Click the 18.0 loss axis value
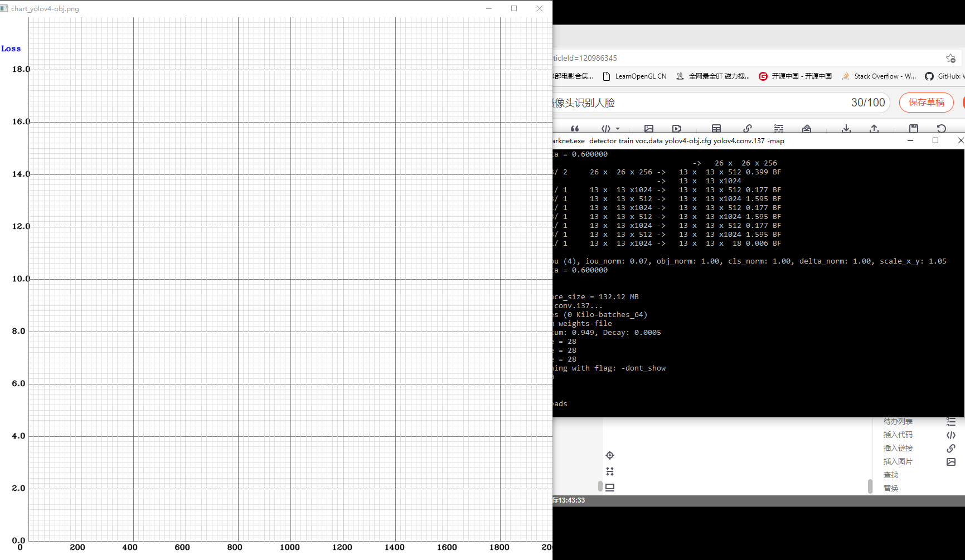The width and height of the screenshot is (965, 560). click(21, 69)
